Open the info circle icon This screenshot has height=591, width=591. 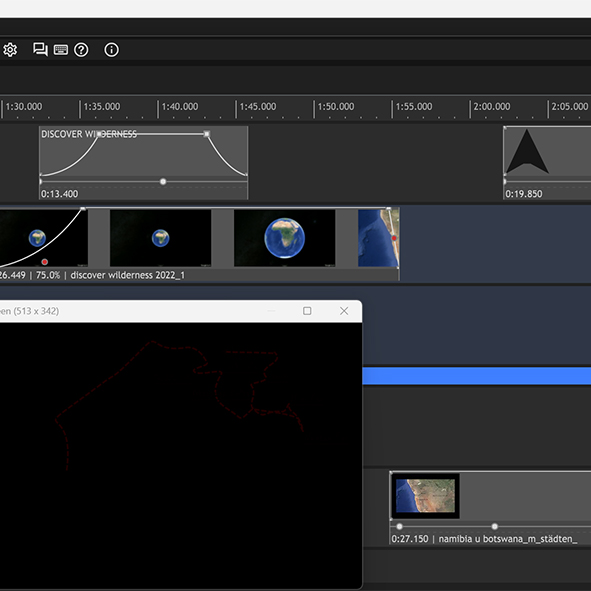click(111, 50)
